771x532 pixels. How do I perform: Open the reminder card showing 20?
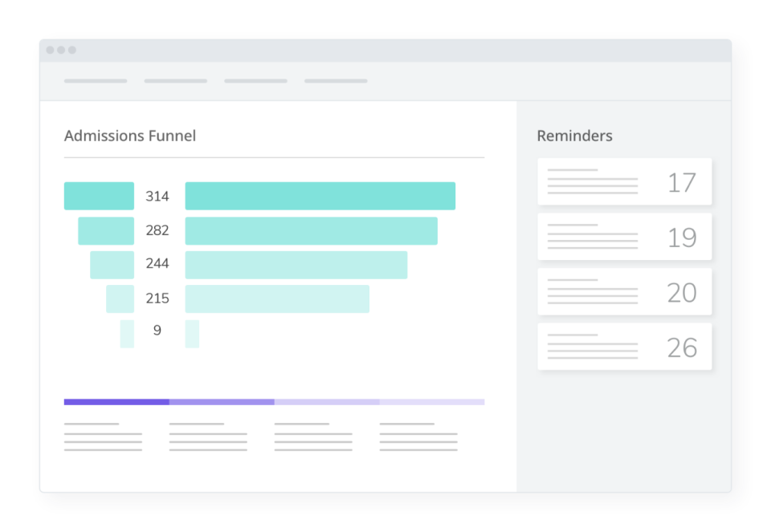point(624,291)
